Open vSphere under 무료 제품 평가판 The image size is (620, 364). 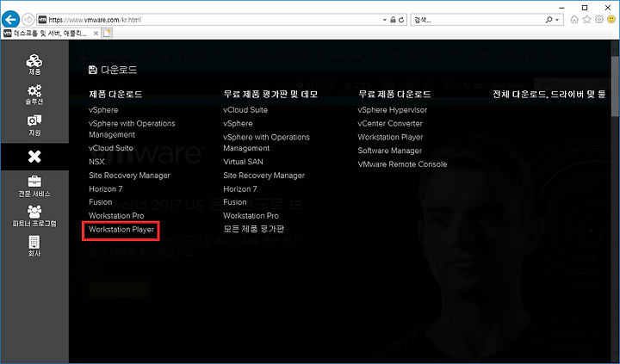238,123
